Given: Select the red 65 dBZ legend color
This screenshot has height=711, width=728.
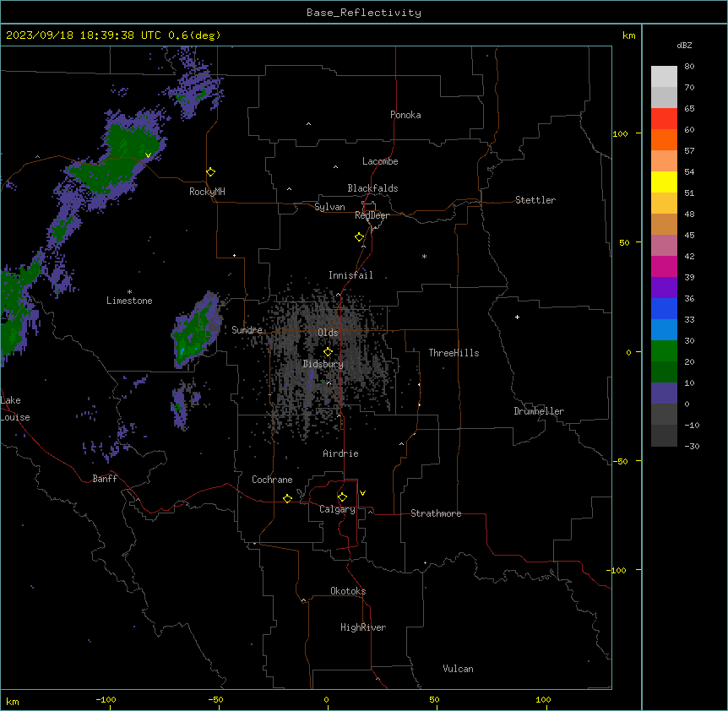Looking at the screenshot, I should pyautogui.click(x=664, y=119).
